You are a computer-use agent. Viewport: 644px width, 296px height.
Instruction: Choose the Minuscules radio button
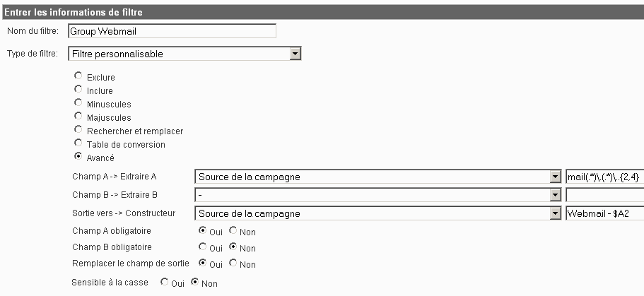click(78, 102)
